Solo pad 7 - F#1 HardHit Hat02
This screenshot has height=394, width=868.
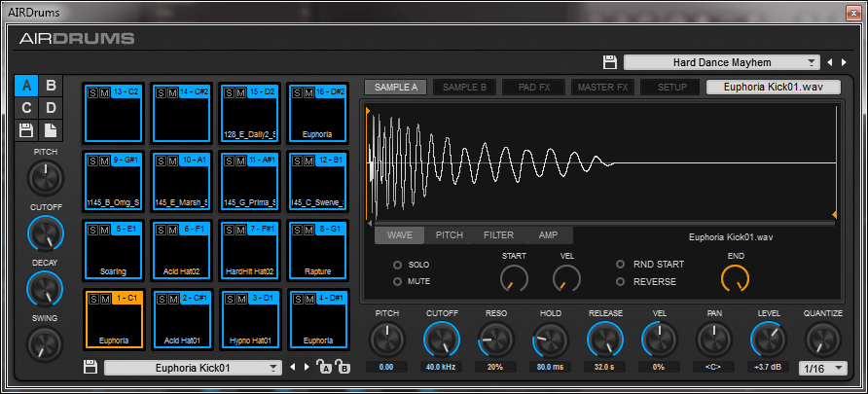[x=230, y=229]
